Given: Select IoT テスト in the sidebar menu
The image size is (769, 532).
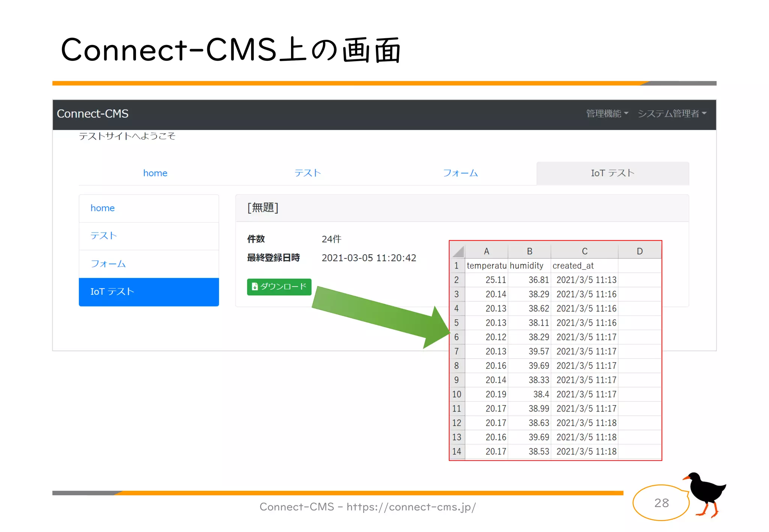Looking at the screenshot, I should (x=149, y=292).
